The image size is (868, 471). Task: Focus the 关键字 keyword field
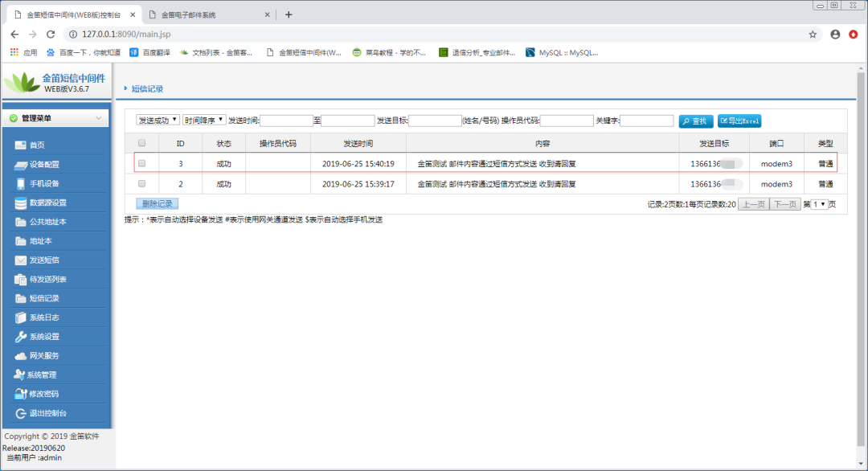pos(646,121)
